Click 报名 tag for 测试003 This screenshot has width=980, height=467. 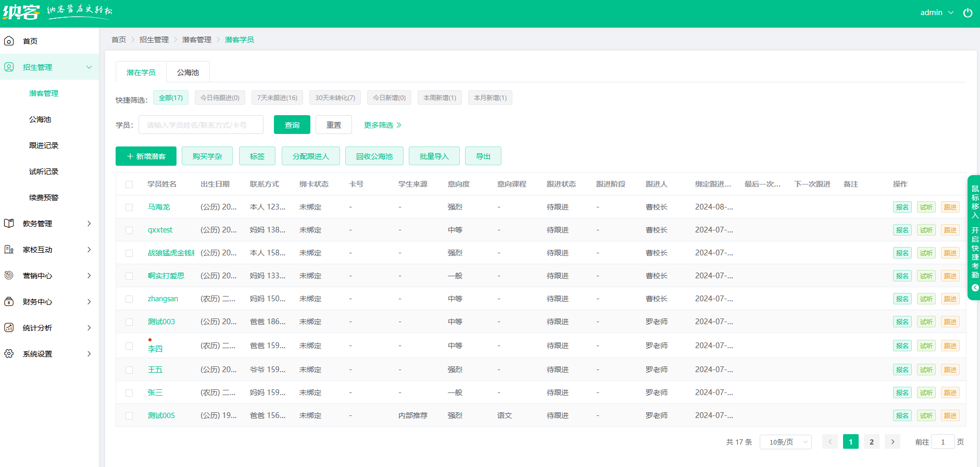pos(902,322)
